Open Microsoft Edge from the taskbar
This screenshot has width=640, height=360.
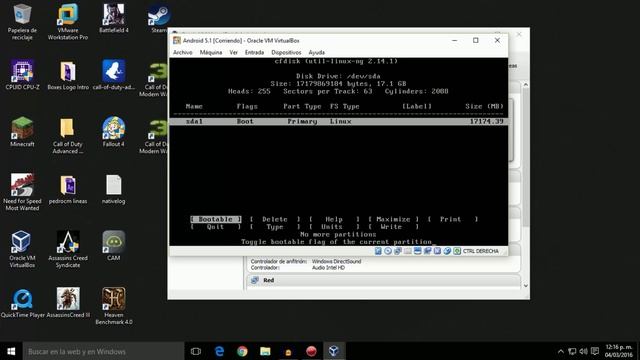click(219, 351)
